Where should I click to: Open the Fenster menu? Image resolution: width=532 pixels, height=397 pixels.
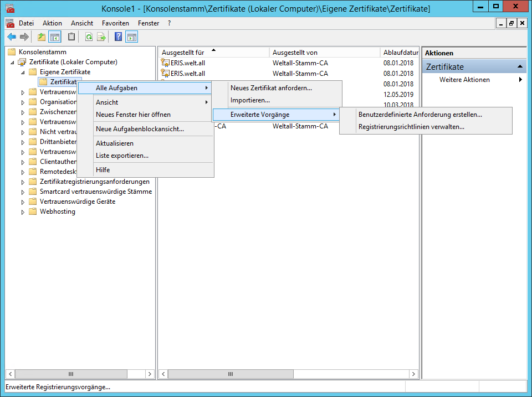coord(149,23)
